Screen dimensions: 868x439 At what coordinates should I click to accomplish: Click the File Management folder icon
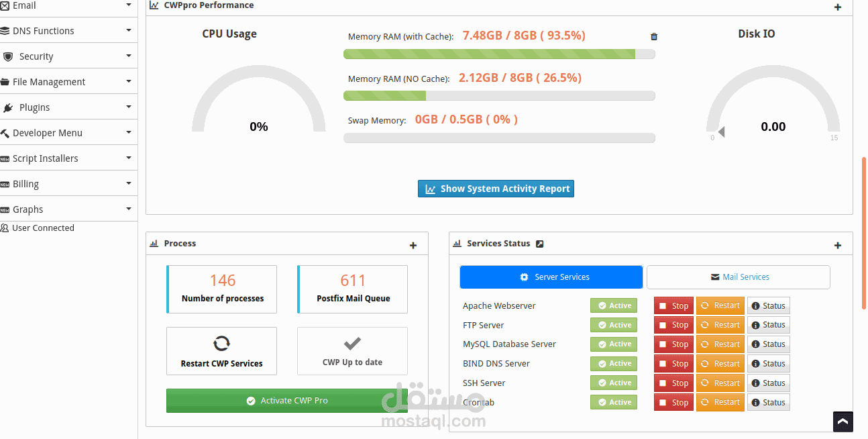[x=5, y=82]
